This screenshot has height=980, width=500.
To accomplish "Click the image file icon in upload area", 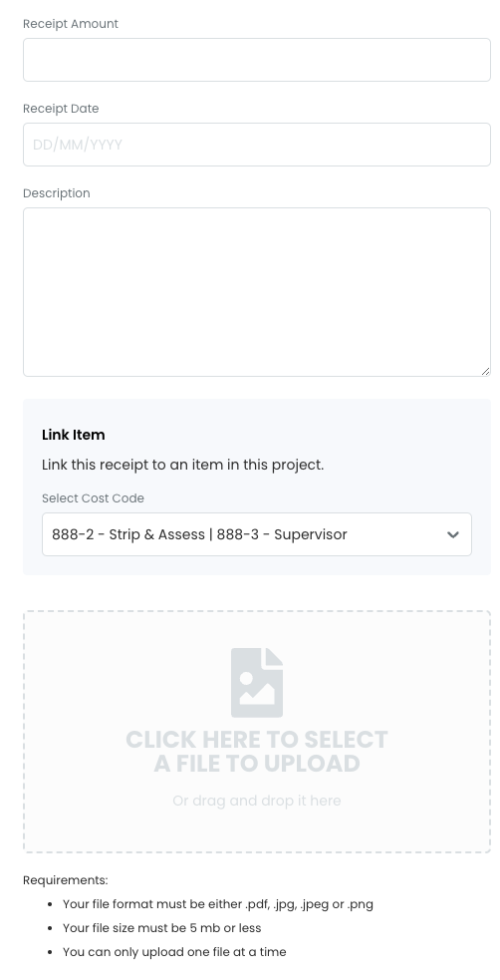I will pyautogui.click(x=257, y=683).
